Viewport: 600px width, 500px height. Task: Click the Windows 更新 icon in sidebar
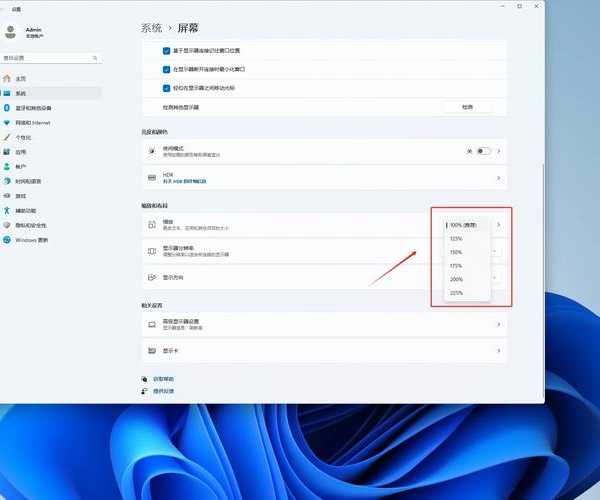point(7,240)
